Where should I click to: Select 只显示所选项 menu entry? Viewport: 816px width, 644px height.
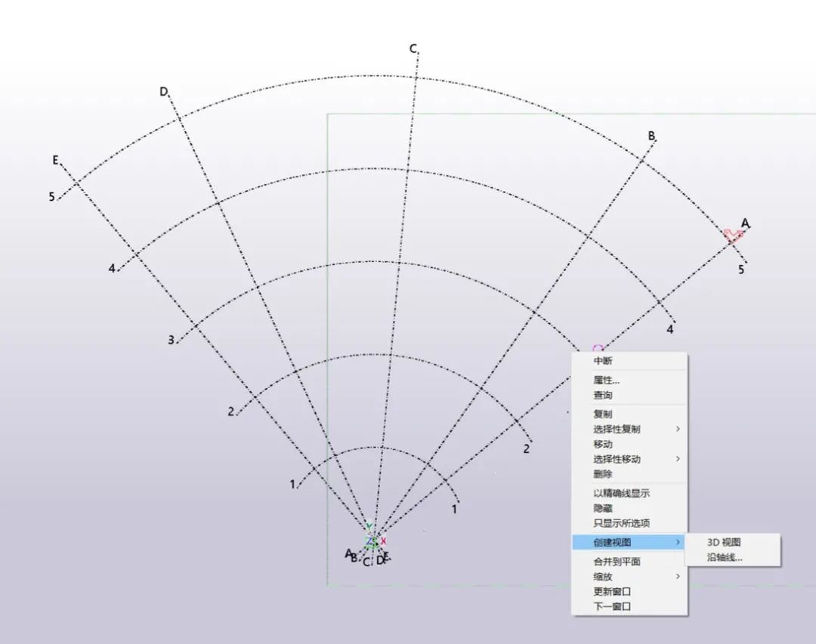629,523
